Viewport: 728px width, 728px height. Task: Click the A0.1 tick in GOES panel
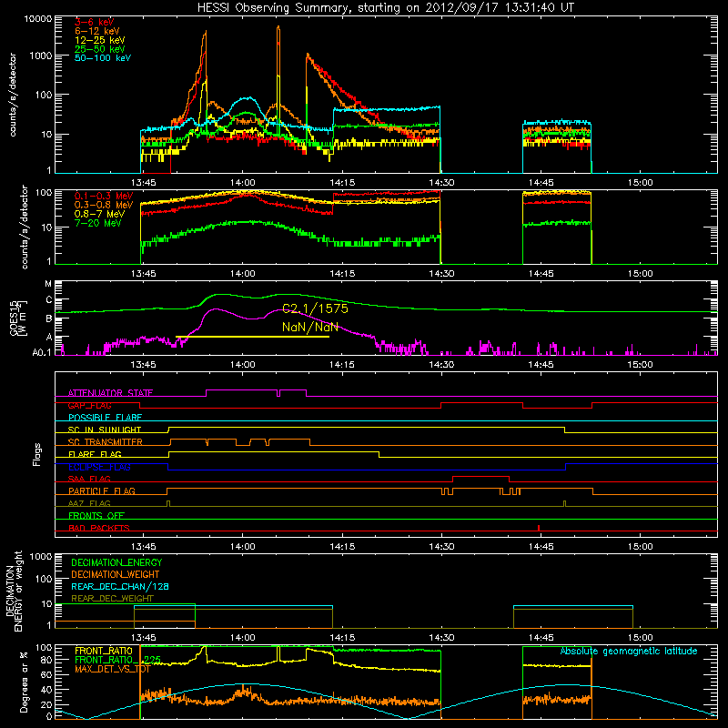pyautogui.click(x=42, y=352)
